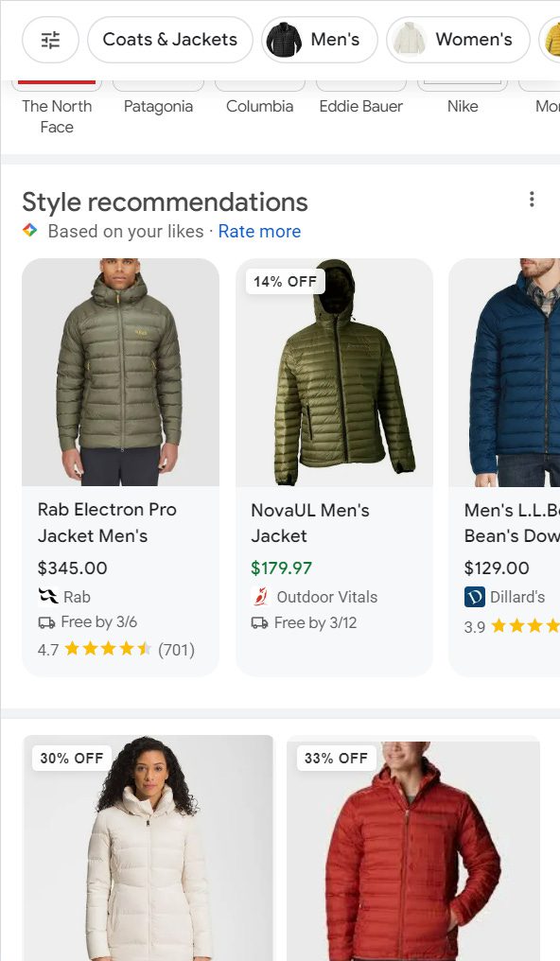Switch to the Eddie Bauer brand tab

360,106
